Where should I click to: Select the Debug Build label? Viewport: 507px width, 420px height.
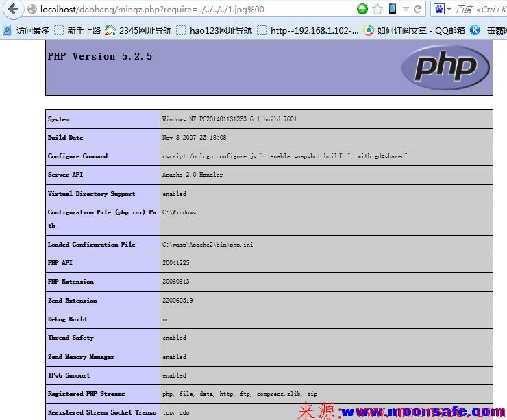[67, 319]
